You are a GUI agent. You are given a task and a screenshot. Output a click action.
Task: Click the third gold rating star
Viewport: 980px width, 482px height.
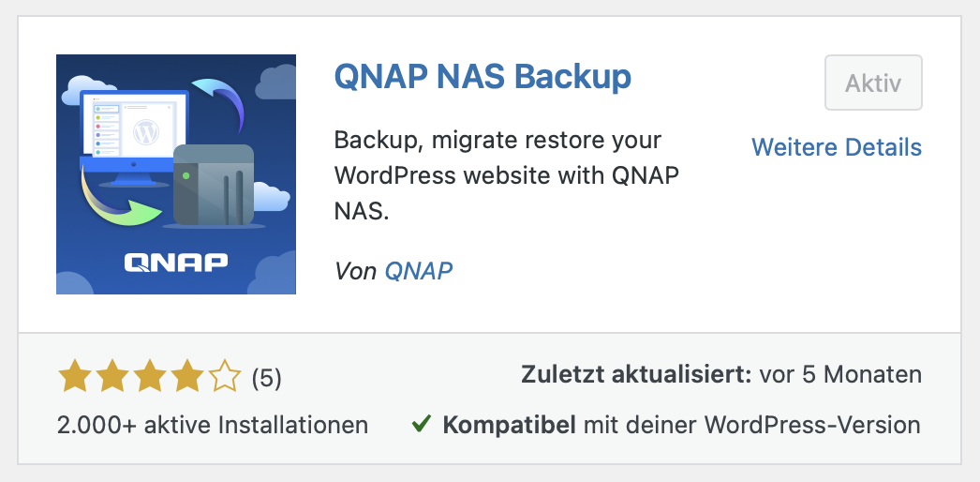(149, 378)
